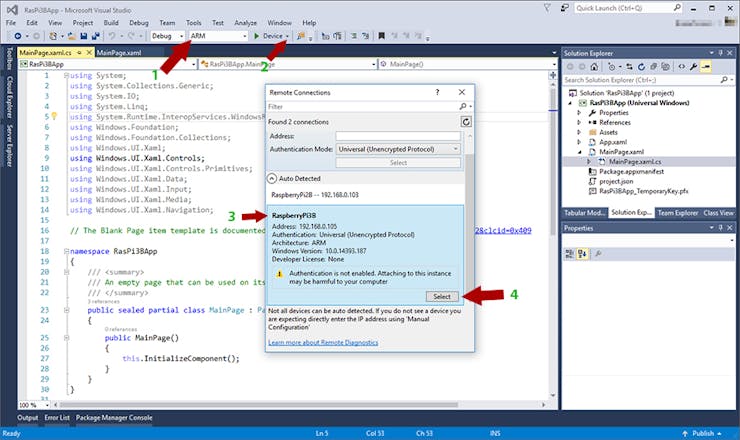
Task: Click the help question mark in Remote Connections
Action: (437, 92)
